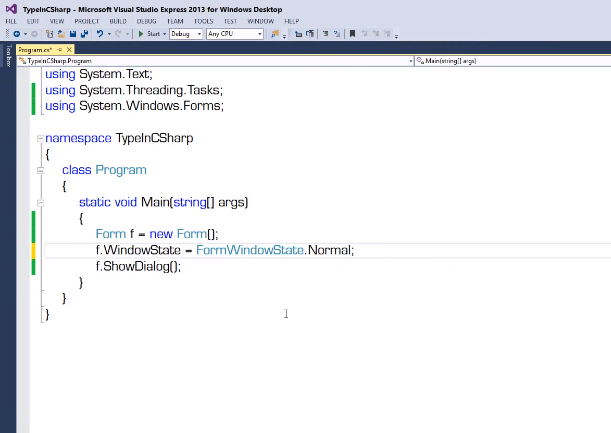The image size is (611, 433).
Task: Open the Undo history dropdown arrow
Action: pos(109,34)
